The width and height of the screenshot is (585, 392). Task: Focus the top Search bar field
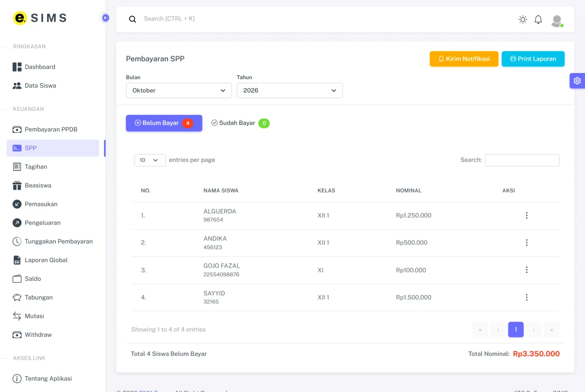325,19
